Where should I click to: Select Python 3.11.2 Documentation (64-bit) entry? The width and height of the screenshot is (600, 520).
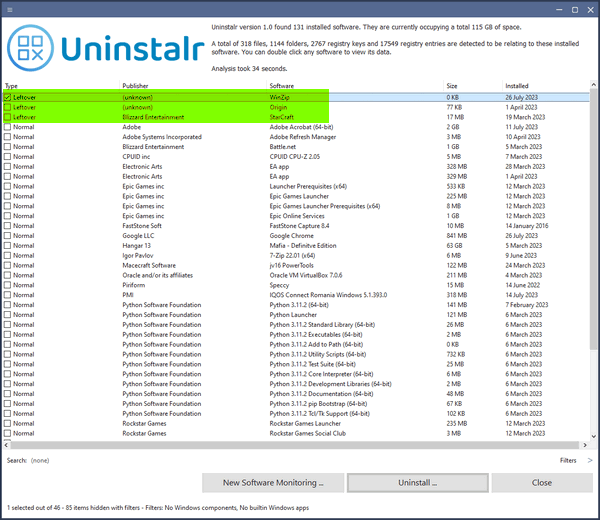(x=321, y=394)
